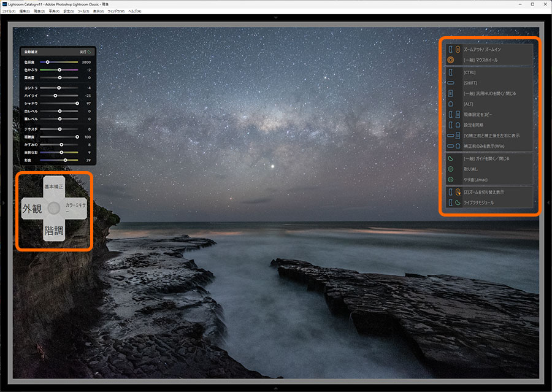Click the 実行 icon in the 自動補正 header
Screen dimensions: 552x392
[89, 53]
